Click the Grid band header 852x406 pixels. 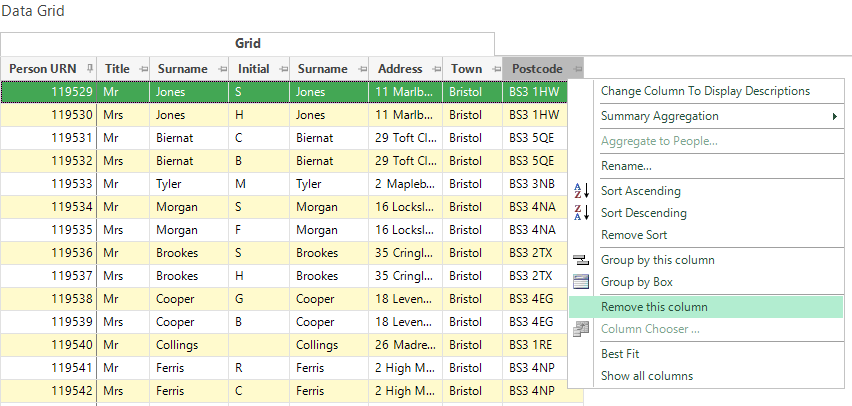coord(247,43)
